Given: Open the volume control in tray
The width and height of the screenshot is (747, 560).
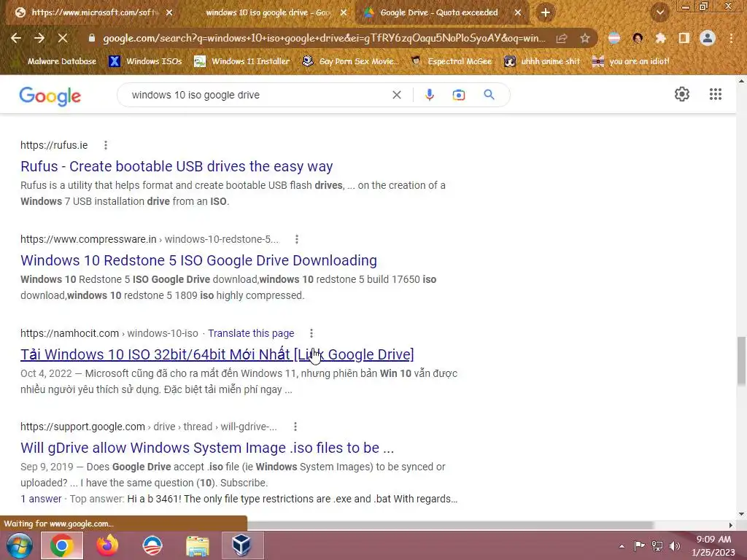Looking at the screenshot, I should tap(675, 545).
